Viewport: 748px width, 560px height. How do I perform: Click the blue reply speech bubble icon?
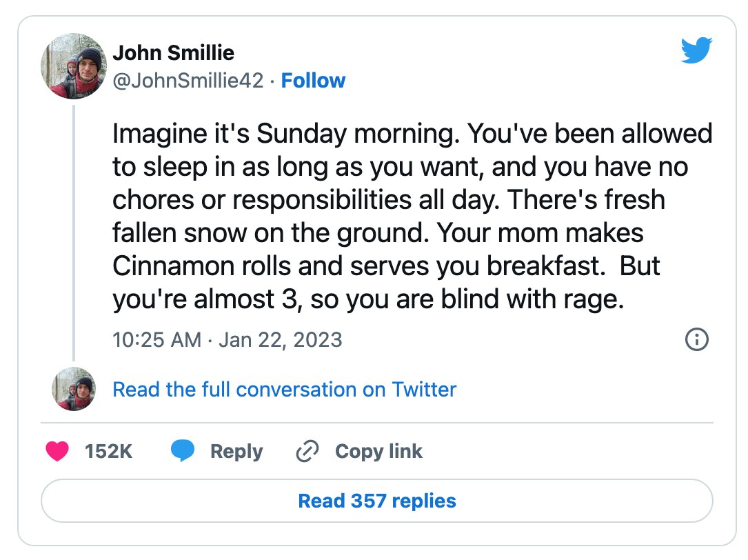(x=183, y=450)
